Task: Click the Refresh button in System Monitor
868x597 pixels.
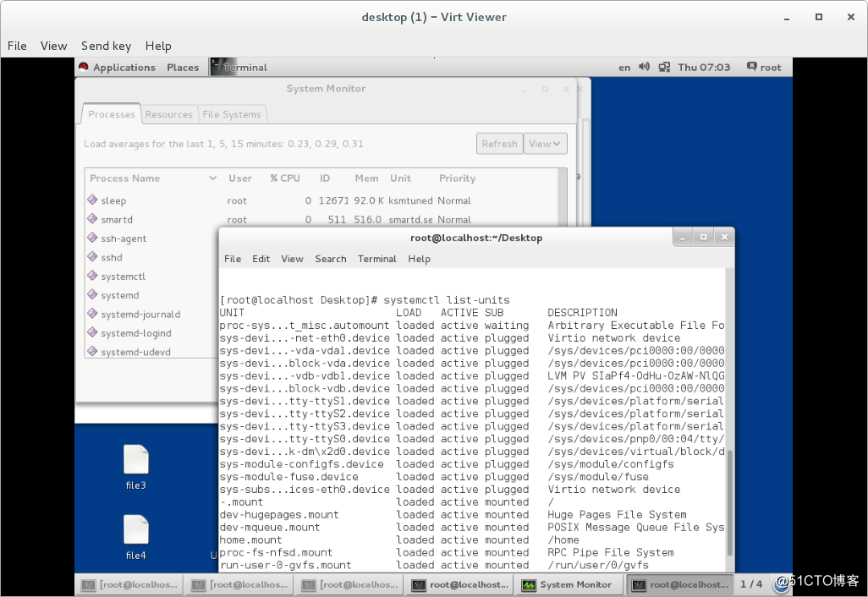Action: pyautogui.click(x=499, y=144)
